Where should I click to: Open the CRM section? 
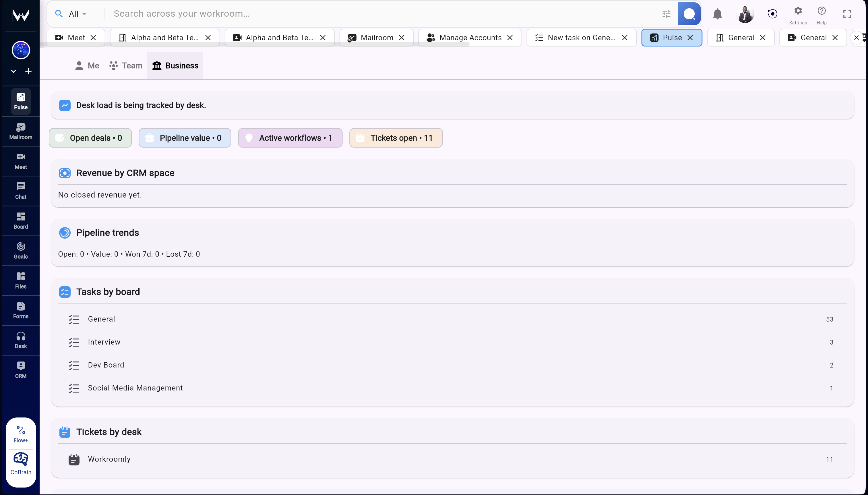[20, 370]
